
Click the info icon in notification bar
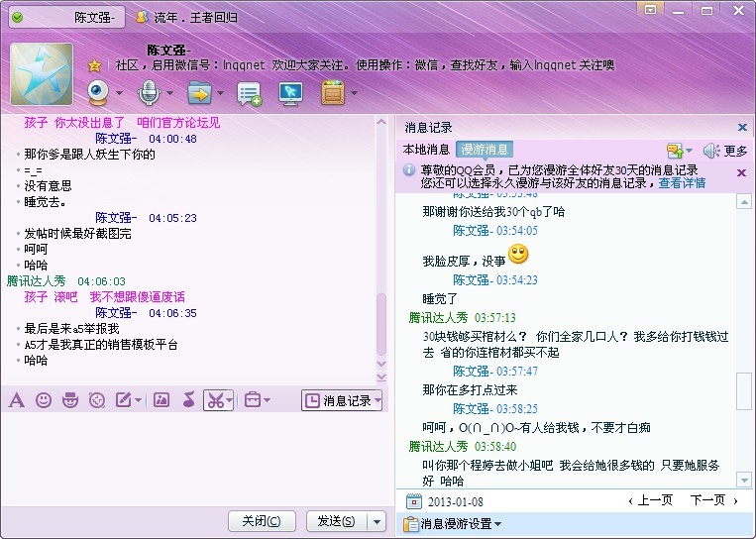pos(409,169)
